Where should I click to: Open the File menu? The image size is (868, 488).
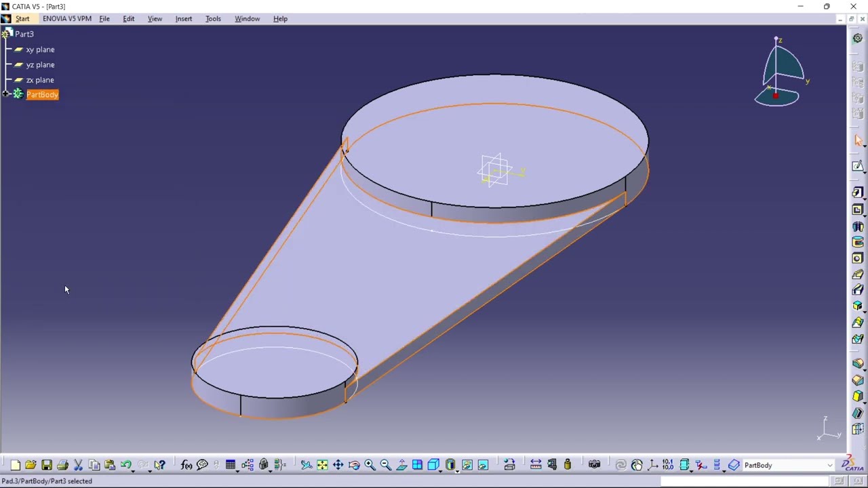(x=104, y=19)
